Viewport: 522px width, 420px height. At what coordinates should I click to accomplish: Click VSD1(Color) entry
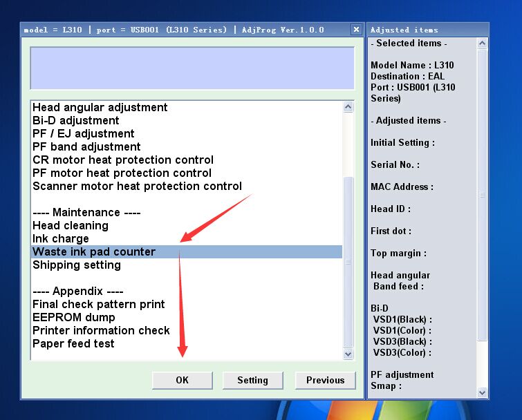(402, 331)
